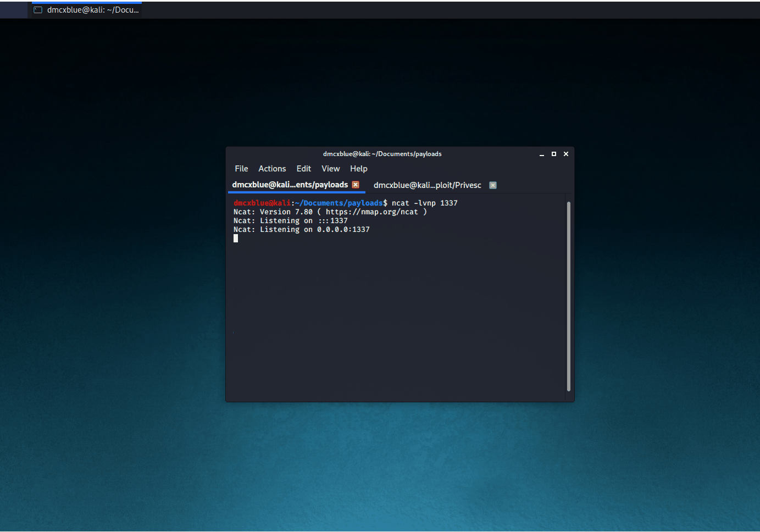Close the ents/payloads tab with red X
760x532 pixels.
(356, 185)
